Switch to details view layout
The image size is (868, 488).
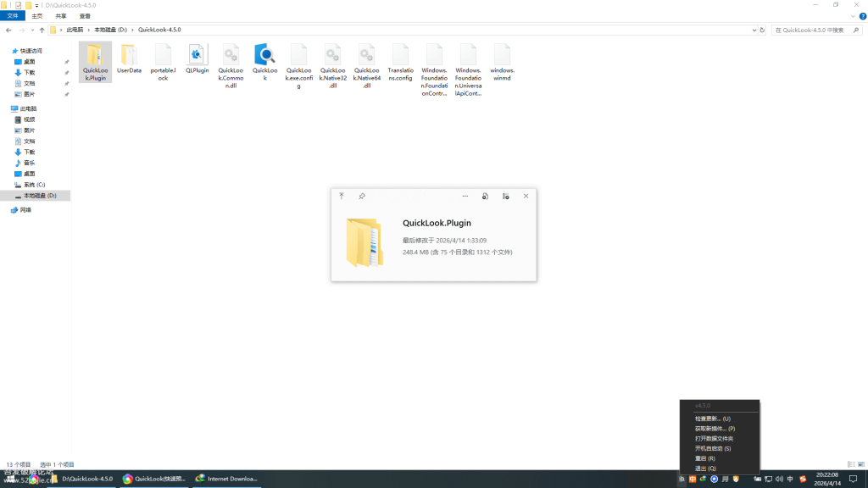tap(851, 464)
